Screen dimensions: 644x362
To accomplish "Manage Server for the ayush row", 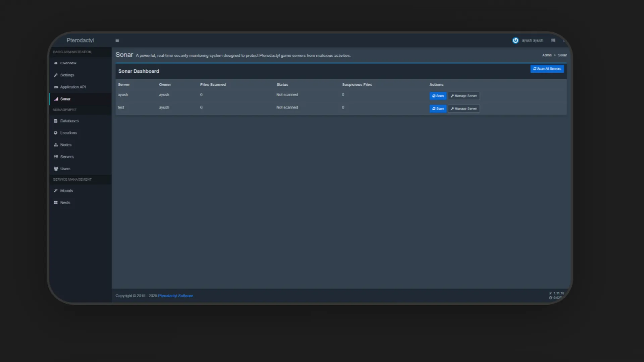I will (x=464, y=96).
